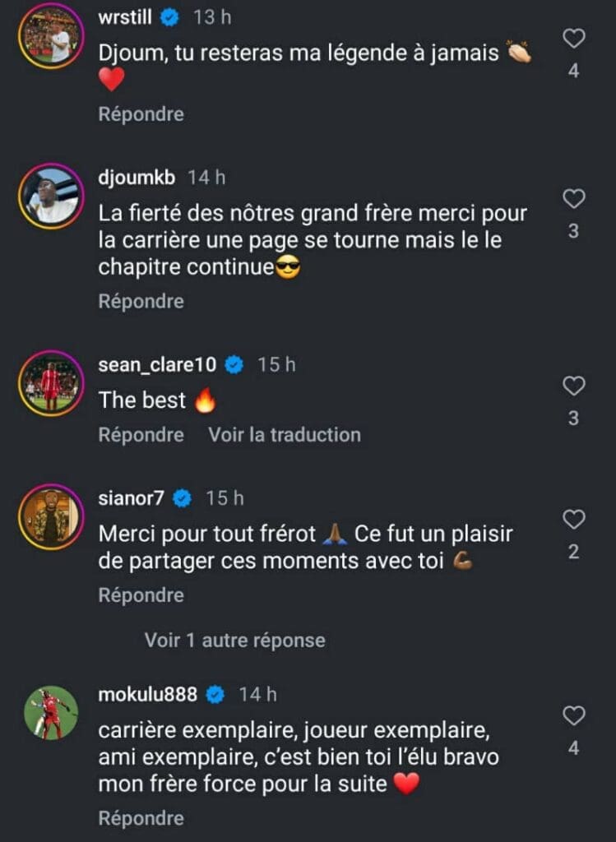Viewport: 616px width, 842px height.
Task: Tap the heart on sean_clare10's comment
Action: pyautogui.click(x=573, y=386)
